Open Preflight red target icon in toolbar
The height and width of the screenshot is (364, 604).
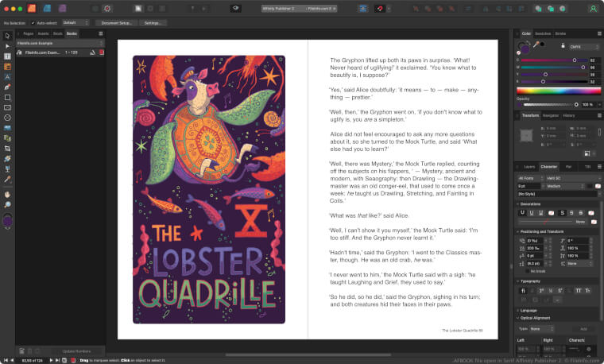click(x=107, y=8)
